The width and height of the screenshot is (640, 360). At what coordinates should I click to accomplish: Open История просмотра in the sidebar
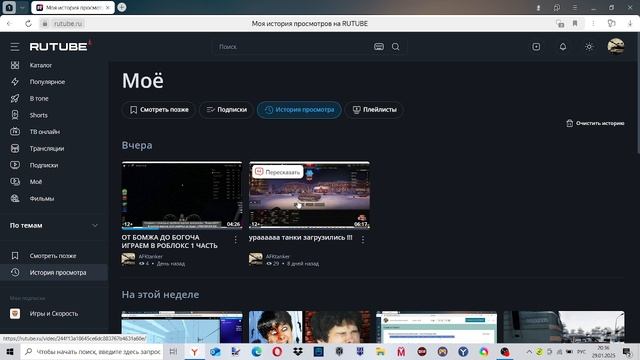[x=54, y=273]
